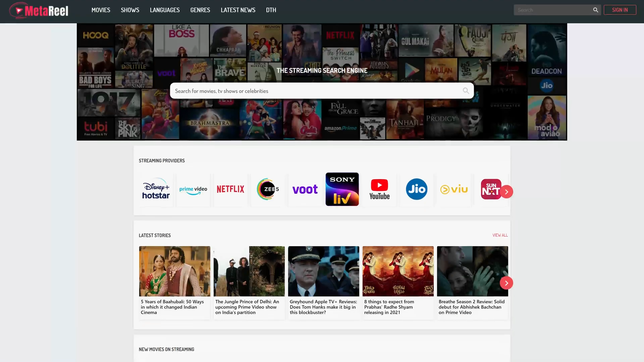Open the Movies menu
The width and height of the screenshot is (644, 362).
101,10
